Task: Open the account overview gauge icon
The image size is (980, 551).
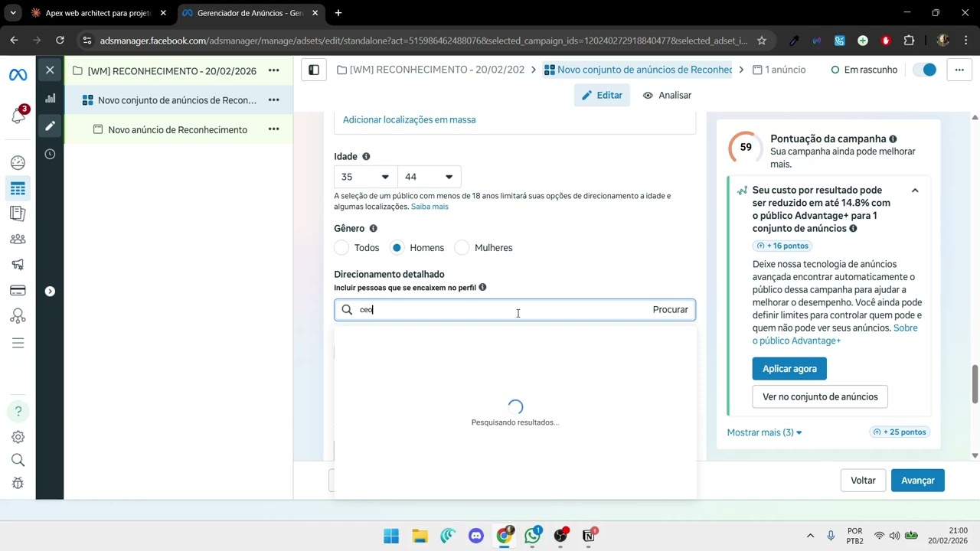Action: point(18,162)
